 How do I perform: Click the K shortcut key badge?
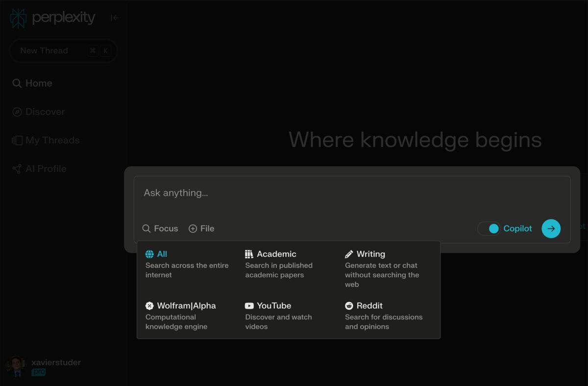tap(106, 50)
